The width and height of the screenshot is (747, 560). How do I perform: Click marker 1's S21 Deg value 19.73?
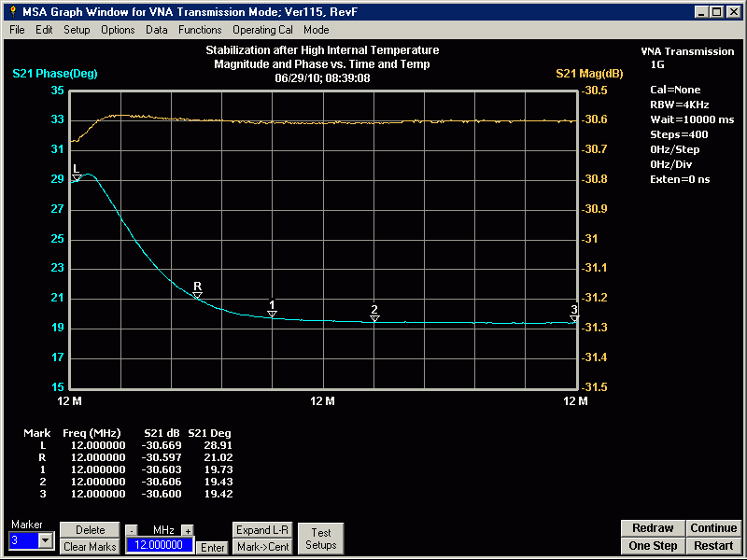click(x=218, y=469)
